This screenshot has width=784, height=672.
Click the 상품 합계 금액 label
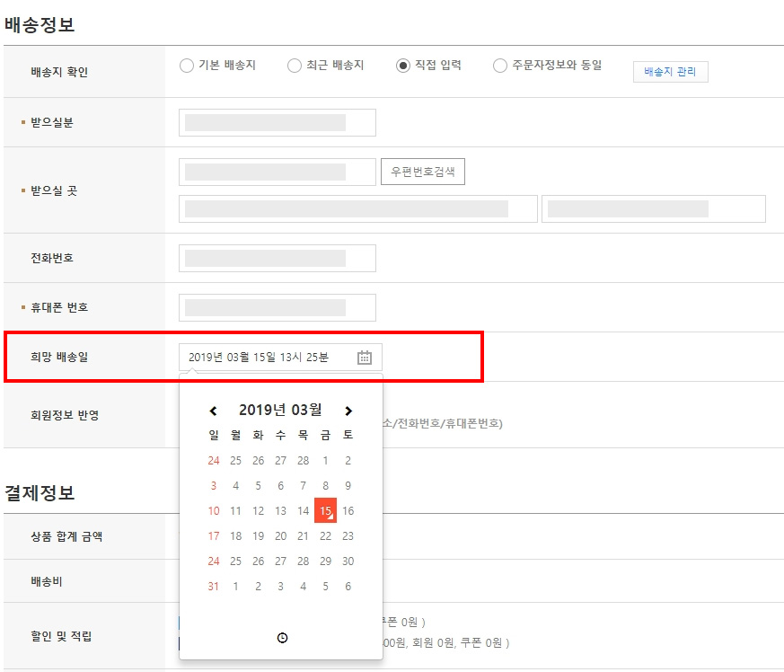(x=66, y=536)
